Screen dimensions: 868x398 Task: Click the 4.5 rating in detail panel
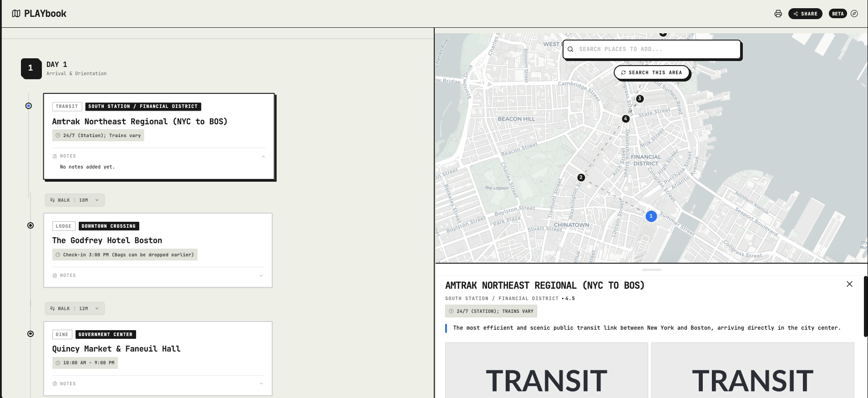570,299
